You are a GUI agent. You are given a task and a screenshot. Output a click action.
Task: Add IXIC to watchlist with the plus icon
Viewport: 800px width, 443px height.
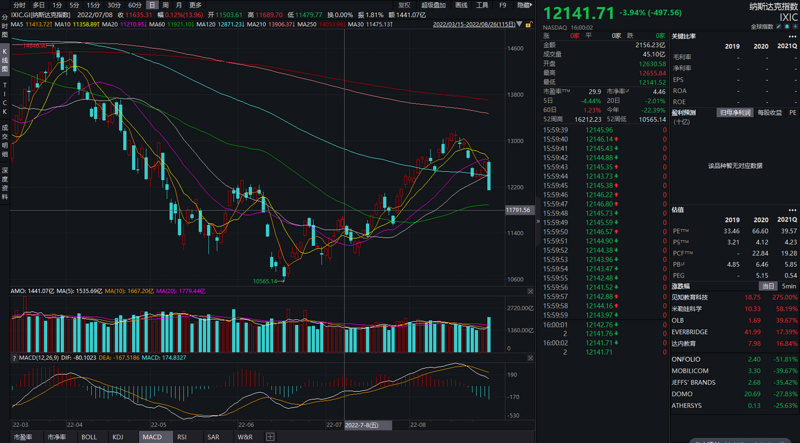point(795,27)
